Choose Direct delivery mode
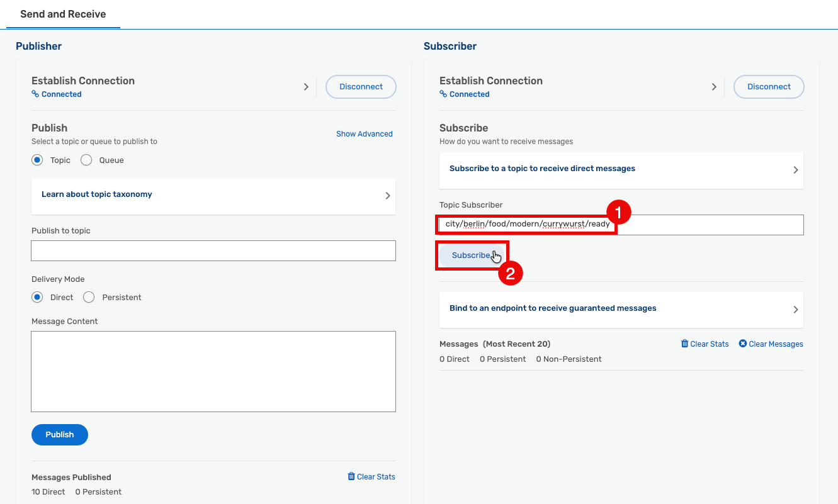The height and width of the screenshot is (504, 838). click(x=37, y=297)
